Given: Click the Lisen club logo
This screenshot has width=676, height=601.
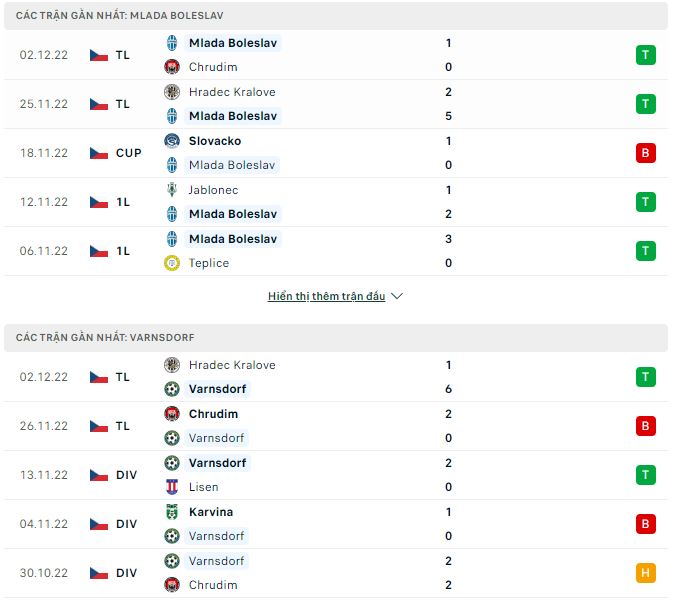Looking at the screenshot, I should pyautogui.click(x=172, y=487).
